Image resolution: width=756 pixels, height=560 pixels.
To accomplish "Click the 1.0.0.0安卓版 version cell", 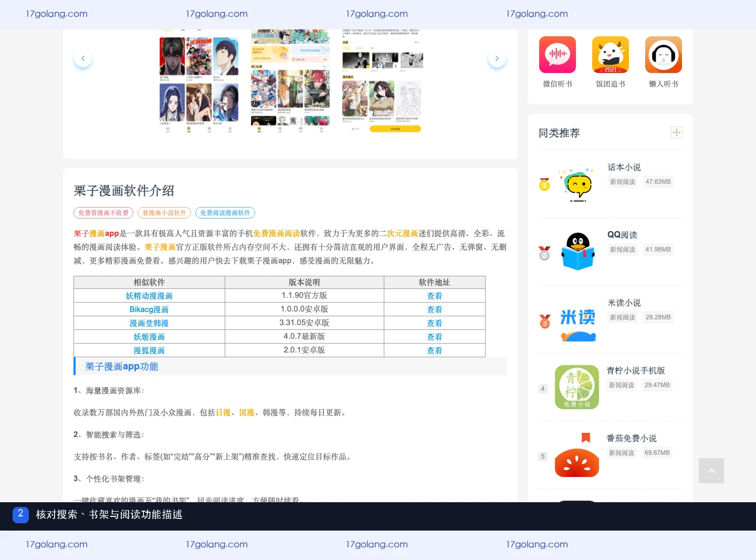I will click(x=304, y=309).
